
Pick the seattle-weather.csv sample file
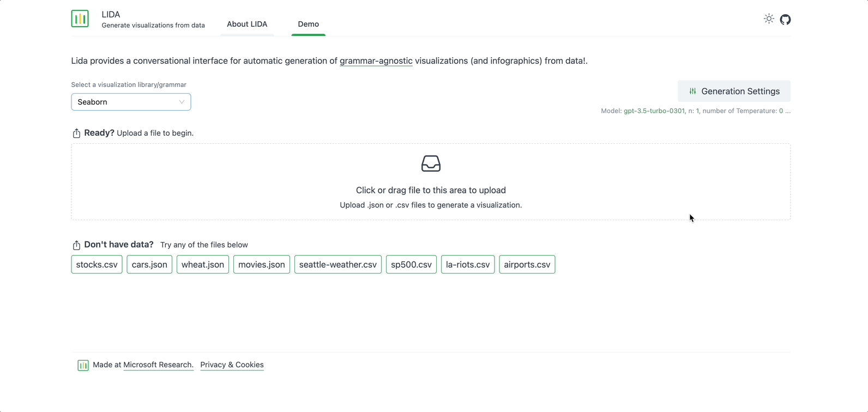pos(337,264)
